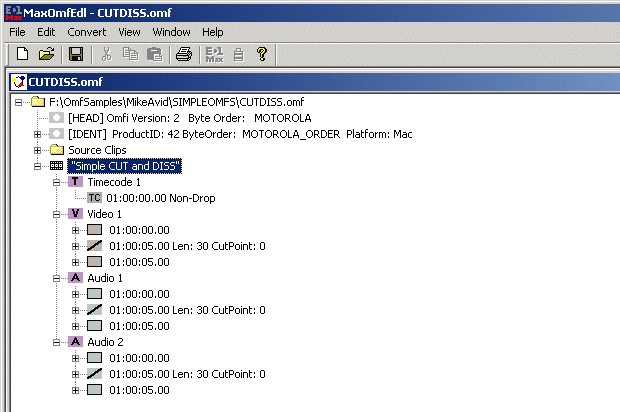Click the dissolve transition icon under Audio 2

click(95, 374)
